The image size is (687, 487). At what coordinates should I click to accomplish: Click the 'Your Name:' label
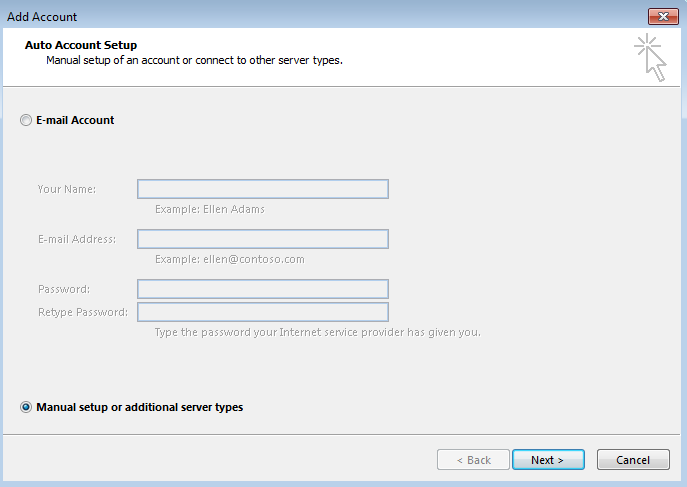(x=67, y=189)
